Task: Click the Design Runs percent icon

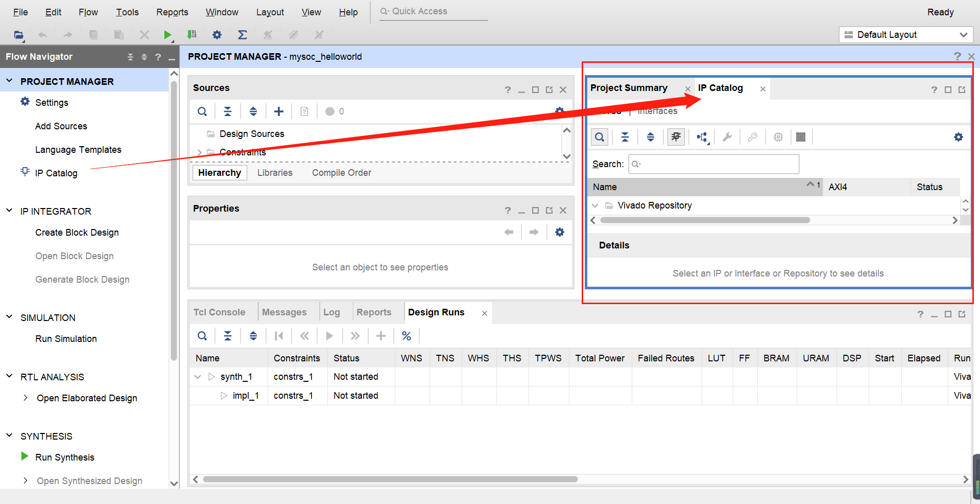Action: click(x=407, y=336)
